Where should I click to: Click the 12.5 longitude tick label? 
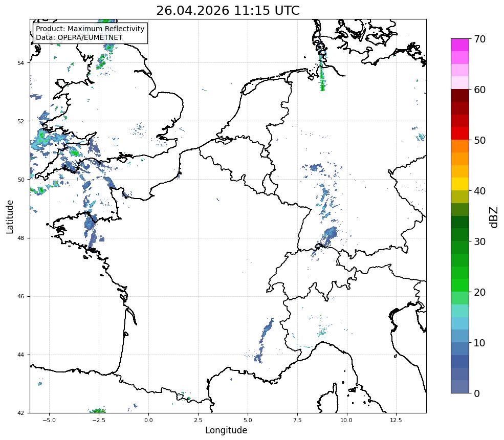click(396, 420)
